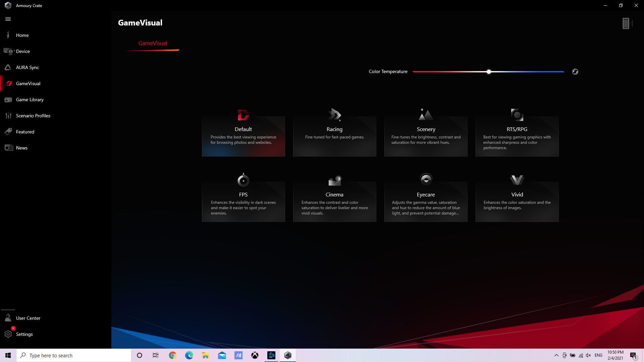Enable the Eyecare mode card

point(426,201)
